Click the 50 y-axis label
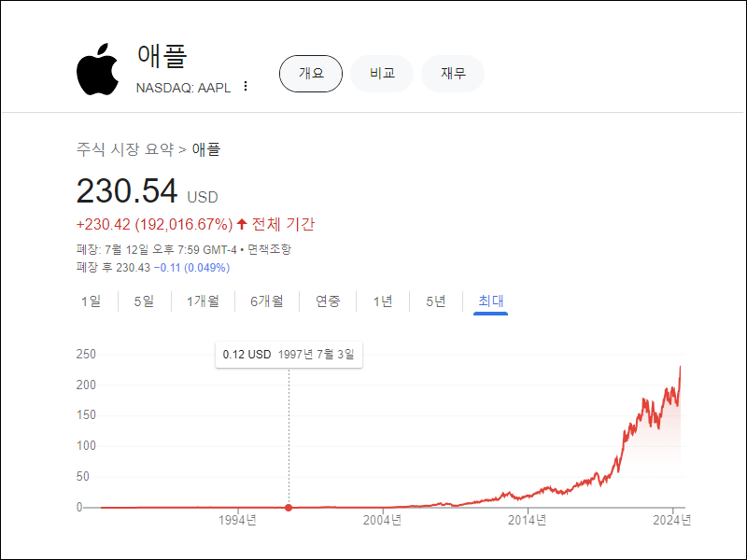The height and width of the screenshot is (560, 747). pos(83,476)
